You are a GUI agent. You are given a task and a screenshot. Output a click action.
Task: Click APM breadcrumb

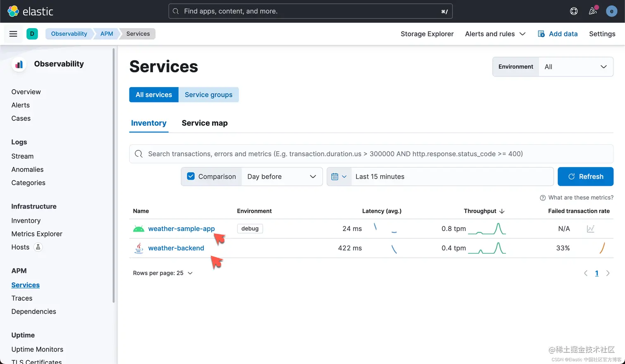[107, 34]
